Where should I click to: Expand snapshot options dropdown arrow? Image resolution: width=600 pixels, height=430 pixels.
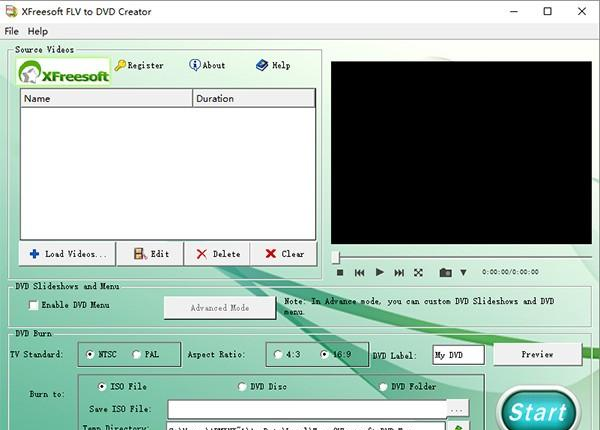pos(463,272)
